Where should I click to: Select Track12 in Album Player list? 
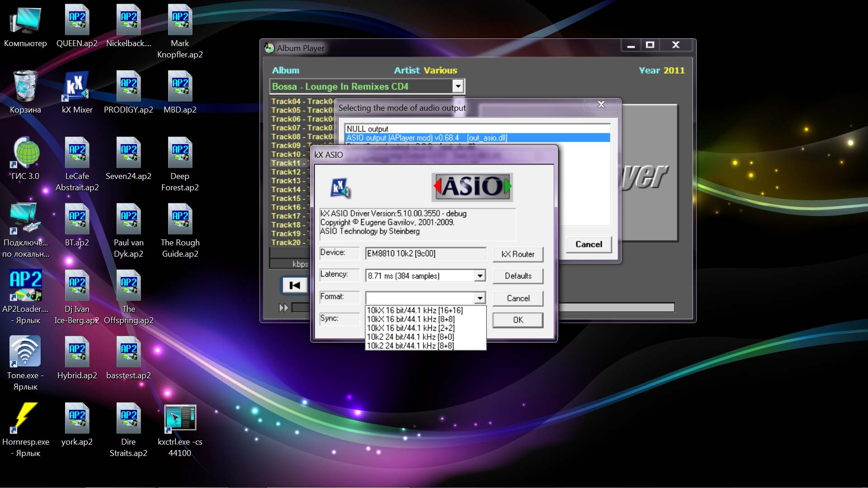[x=289, y=172]
